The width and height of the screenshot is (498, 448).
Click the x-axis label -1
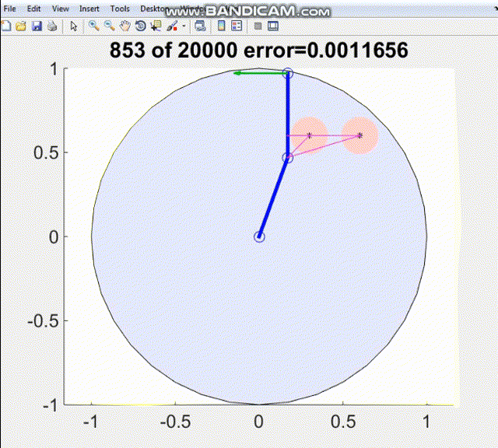pos(90,422)
